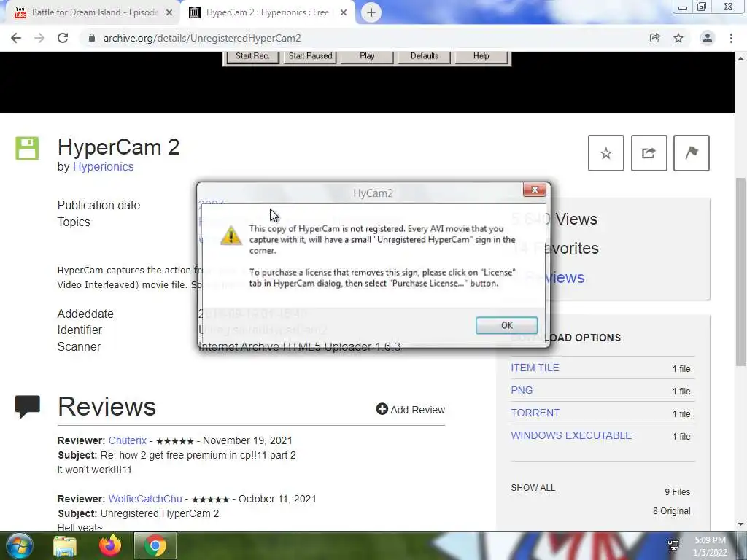Download the WINDOWS EXECUTABLE file
The height and width of the screenshot is (560, 747).
(571, 435)
